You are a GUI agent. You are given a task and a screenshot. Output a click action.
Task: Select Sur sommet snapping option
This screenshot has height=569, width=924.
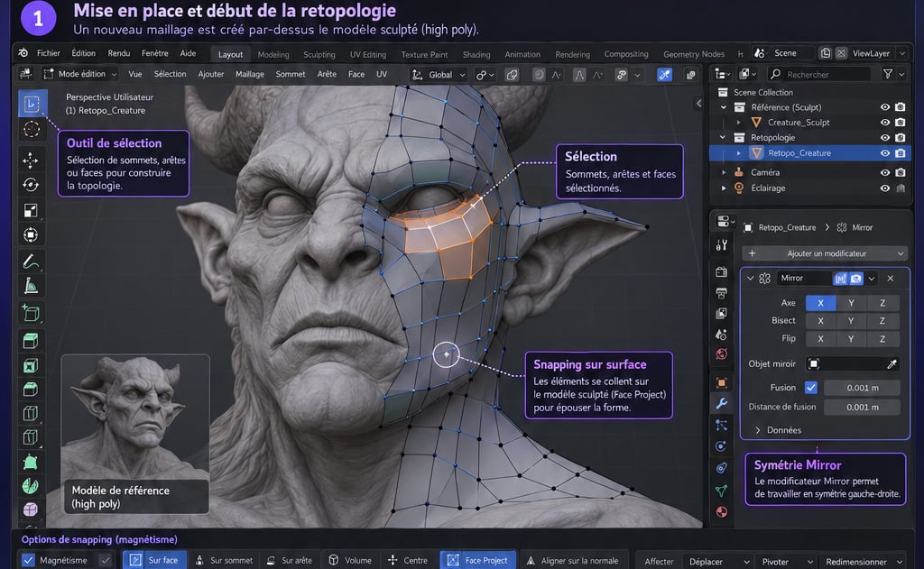(x=224, y=560)
